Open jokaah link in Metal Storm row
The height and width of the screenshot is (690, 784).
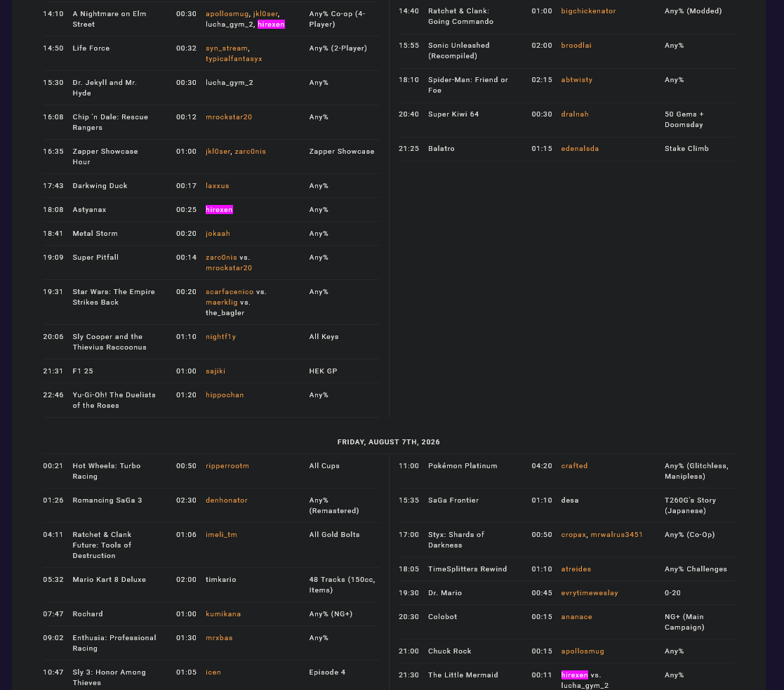pyautogui.click(x=218, y=234)
